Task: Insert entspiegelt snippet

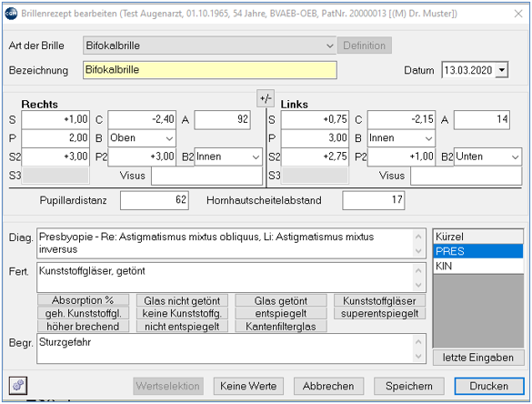Action: point(281,313)
